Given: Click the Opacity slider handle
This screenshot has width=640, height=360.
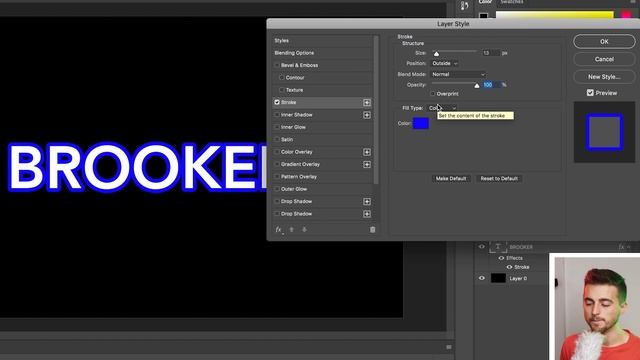Looking at the screenshot, I should (477, 86).
